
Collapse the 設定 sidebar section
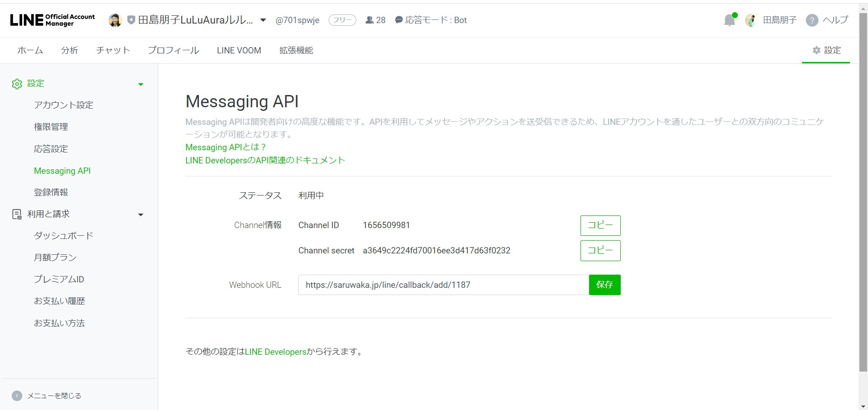point(141,84)
